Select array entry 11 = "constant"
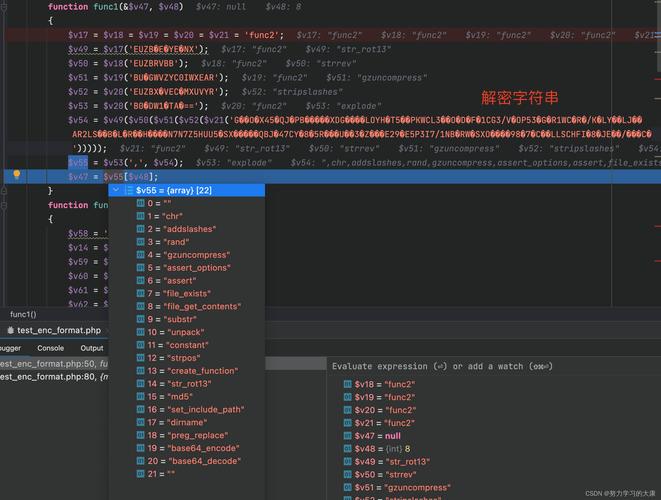The image size is (661, 500). (x=187, y=345)
